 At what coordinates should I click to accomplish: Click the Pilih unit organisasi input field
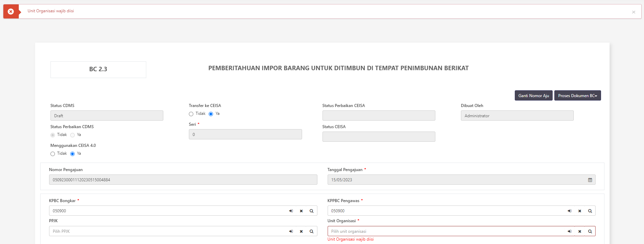click(x=443, y=231)
